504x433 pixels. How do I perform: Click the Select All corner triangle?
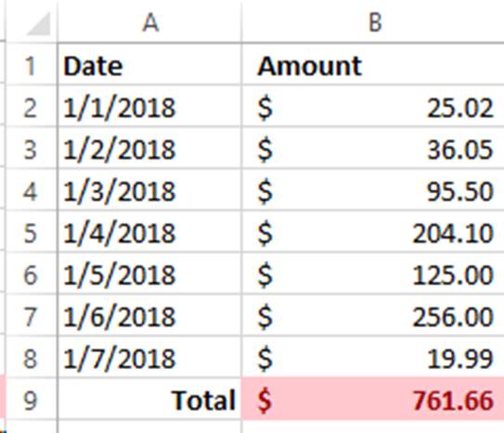click(39, 23)
